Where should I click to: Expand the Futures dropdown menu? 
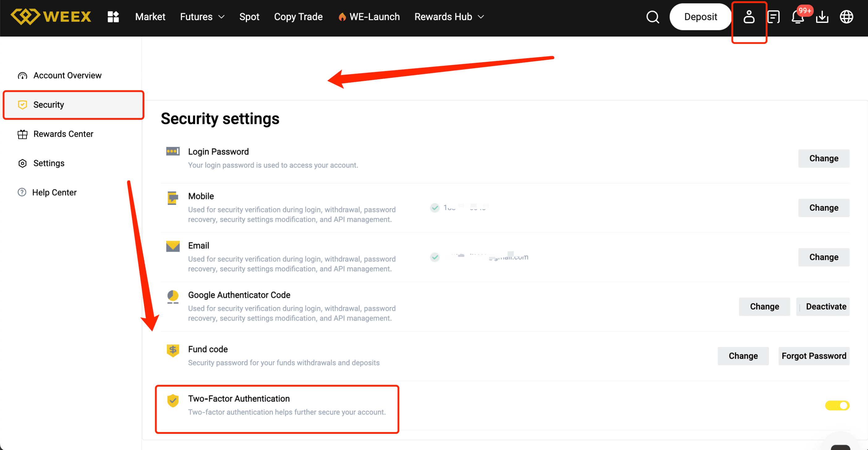[x=201, y=16]
